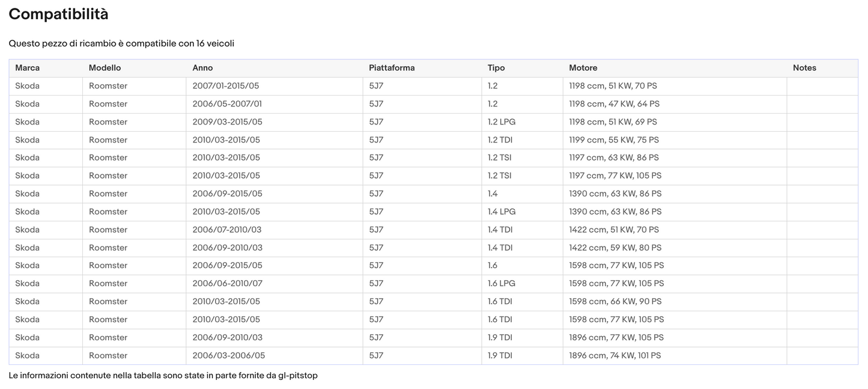Click the Motore column header
Image resolution: width=868 pixels, height=389 pixels.
pyautogui.click(x=583, y=68)
